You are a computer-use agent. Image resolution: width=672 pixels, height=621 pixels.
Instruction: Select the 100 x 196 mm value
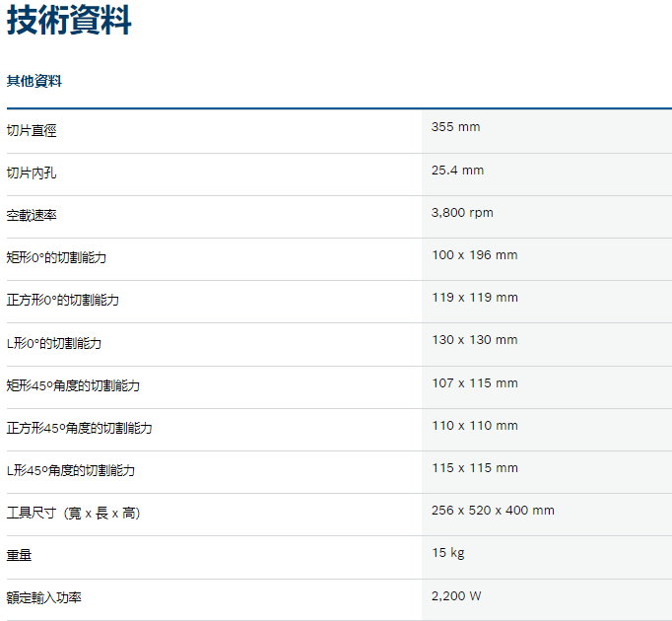(x=474, y=254)
